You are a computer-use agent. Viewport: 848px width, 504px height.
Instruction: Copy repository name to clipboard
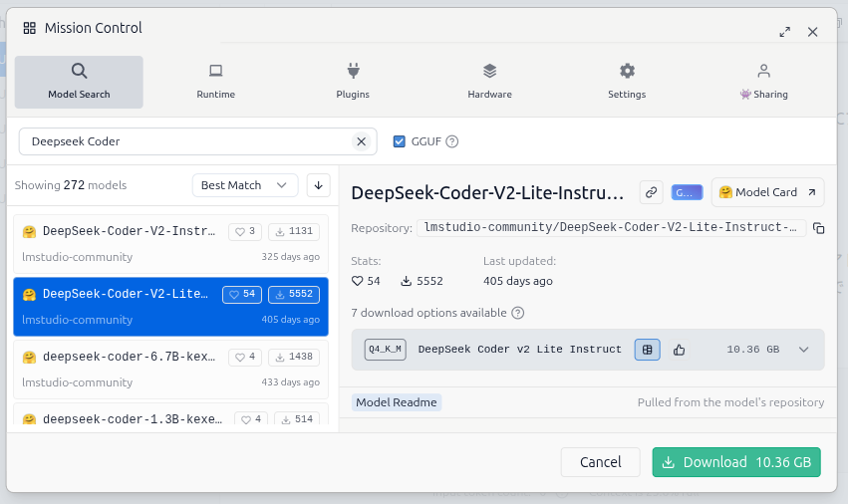point(818,228)
